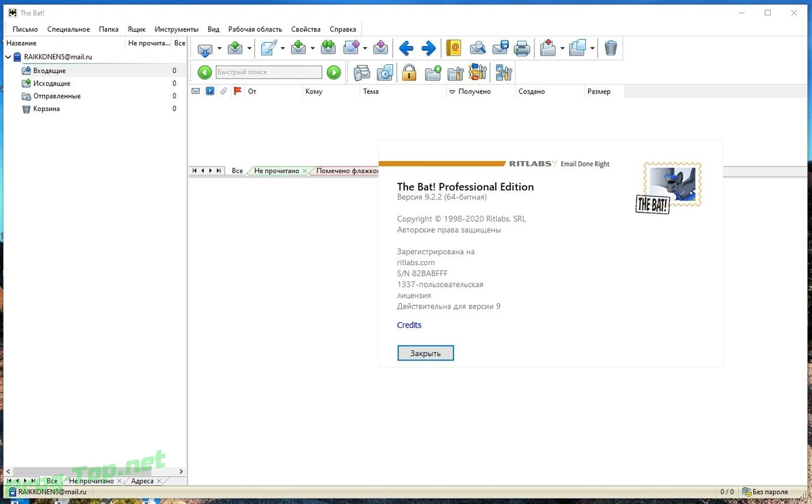Create a new message with pen icon
Screen dimensions: 812x504
pos(269,48)
